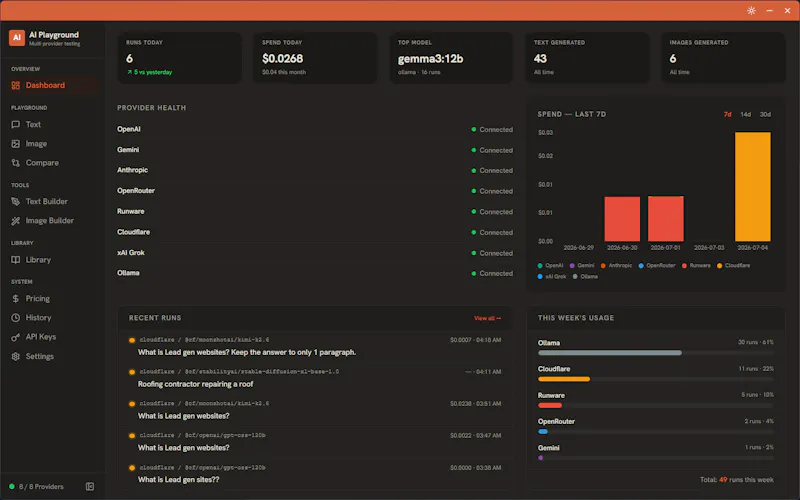Viewport: 800px width, 500px height.
Task: Open Pricing dollar icon
Action: coord(16,298)
